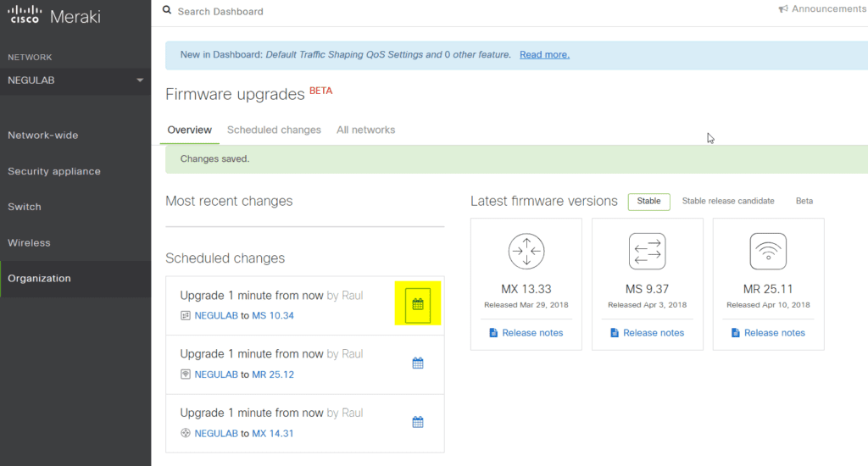Click the MX 14.31 version link
868x466 pixels.
pyautogui.click(x=273, y=433)
